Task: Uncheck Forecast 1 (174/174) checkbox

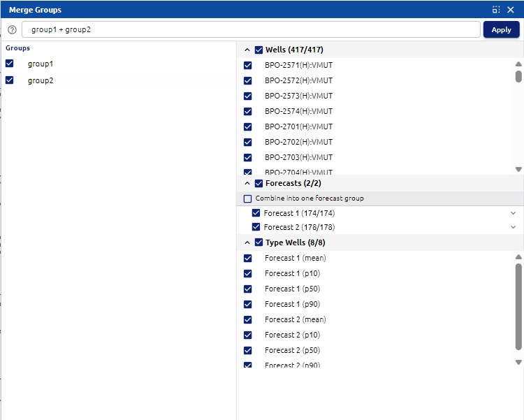Action: click(256, 213)
